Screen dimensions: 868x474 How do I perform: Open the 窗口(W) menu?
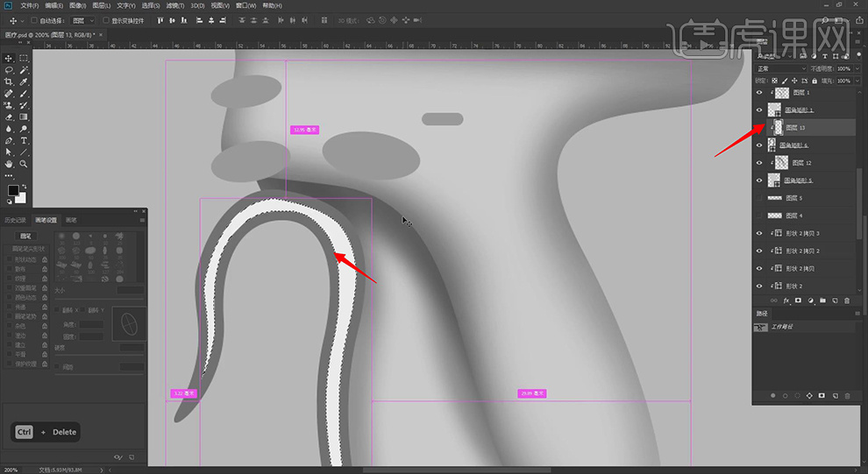245,5
